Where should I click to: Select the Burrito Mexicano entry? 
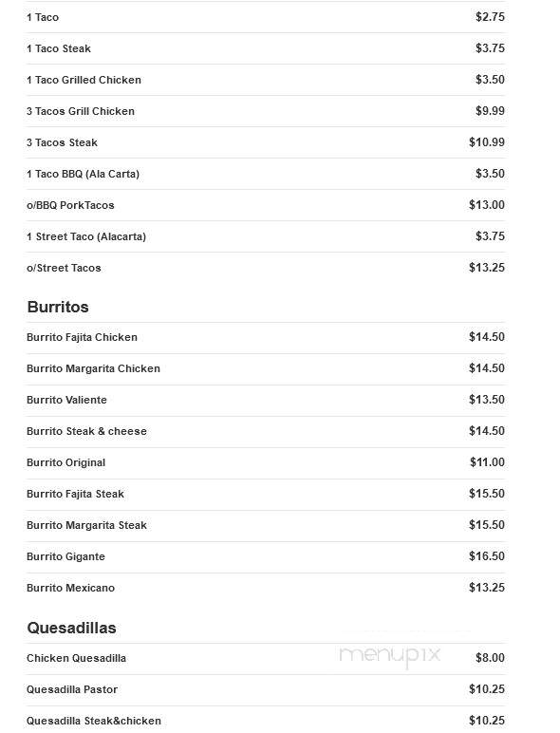(266, 588)
